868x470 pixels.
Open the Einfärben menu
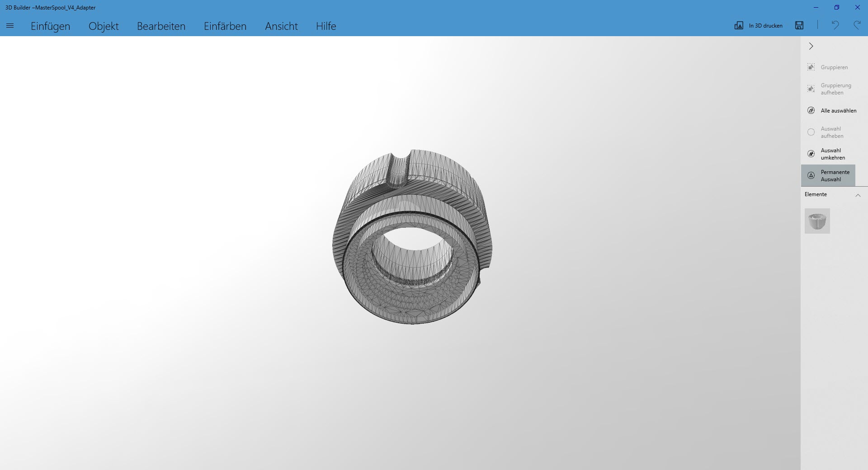tap(225, 26)
